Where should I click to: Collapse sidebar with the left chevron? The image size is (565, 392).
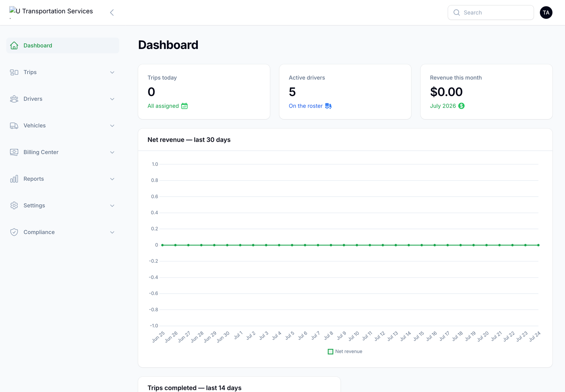pos(112,13)
